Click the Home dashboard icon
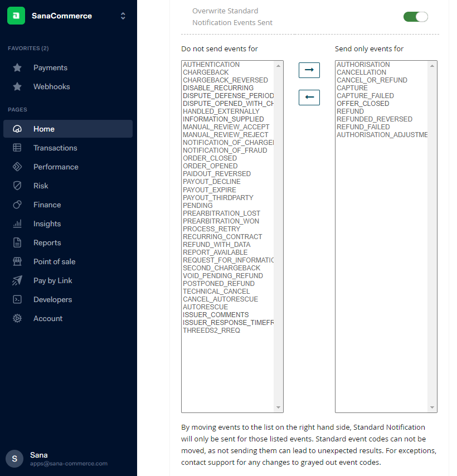Screen dimensions: 457x476 [17, 129]
